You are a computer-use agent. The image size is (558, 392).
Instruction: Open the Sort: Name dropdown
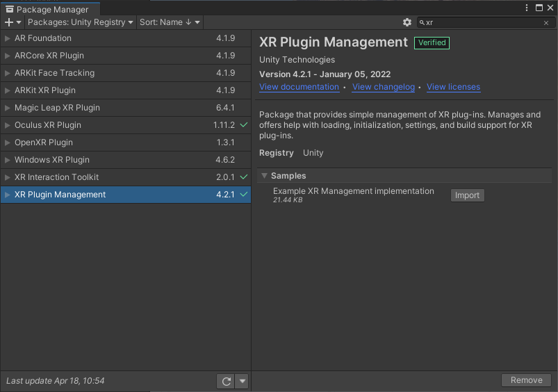point(170,22)
